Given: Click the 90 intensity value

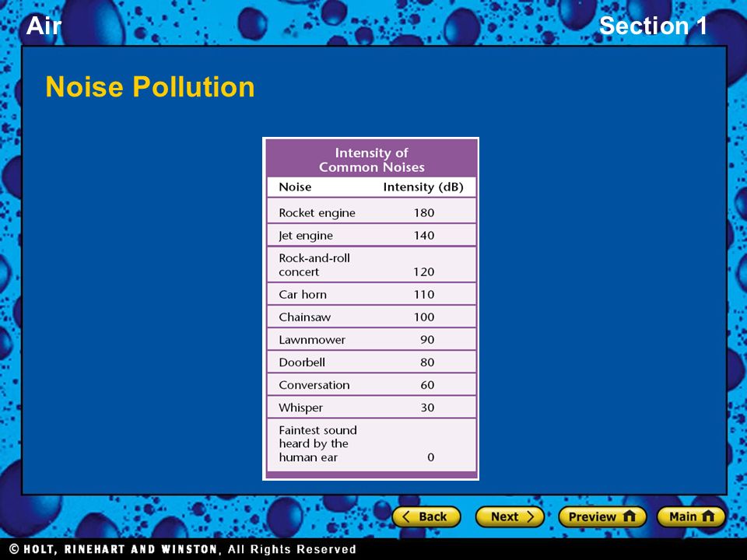Looking at the screenshot, I should 427,340.
